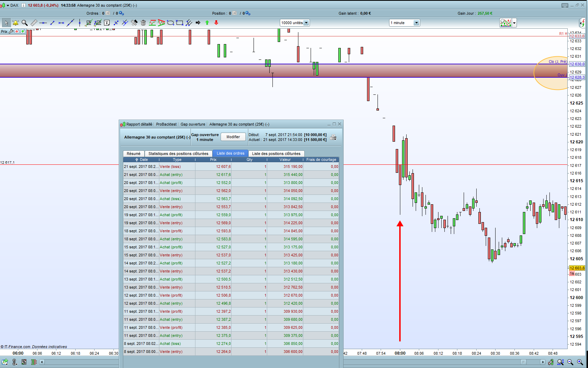Viewport: 588px width, 368px height.
Task: Click the Clo (J, Pré) price level label
Action: (x=558, y=62)
